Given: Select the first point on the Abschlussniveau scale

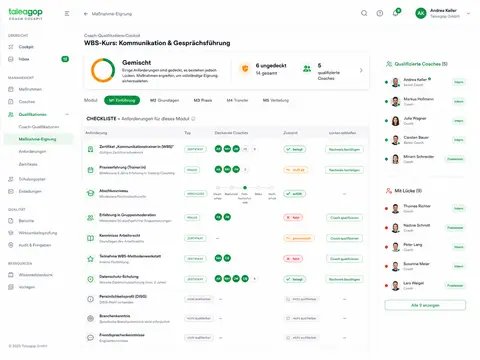Looking at the screenshot, I should tap(218, 187).
